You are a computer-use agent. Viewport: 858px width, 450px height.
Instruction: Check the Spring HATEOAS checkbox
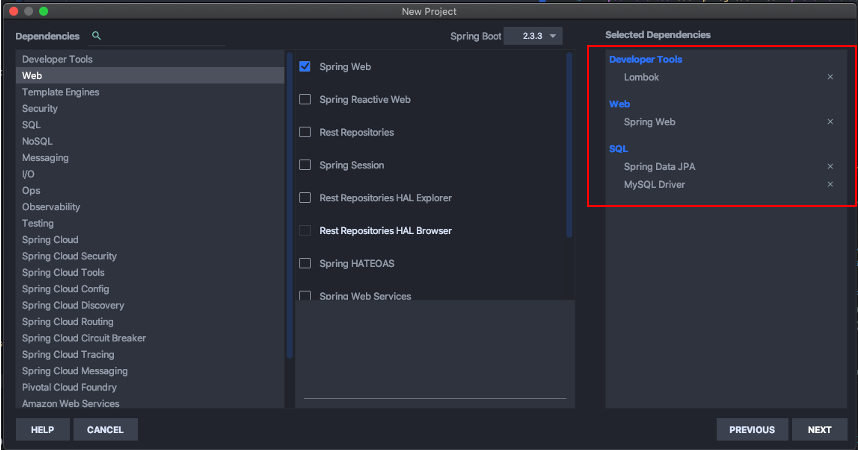[x=305, y=263]
